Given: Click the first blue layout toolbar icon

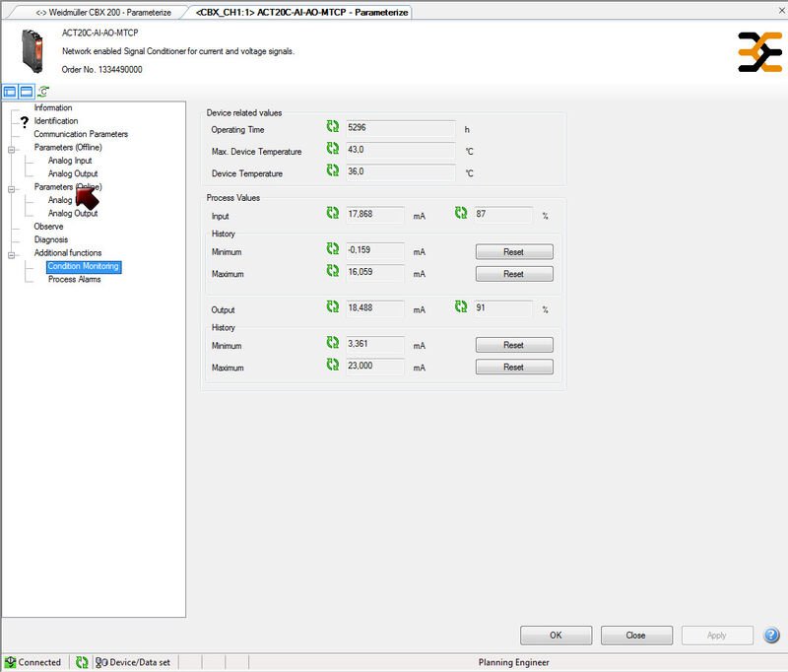Looking at the screenshot, I should tap(10, 92).
